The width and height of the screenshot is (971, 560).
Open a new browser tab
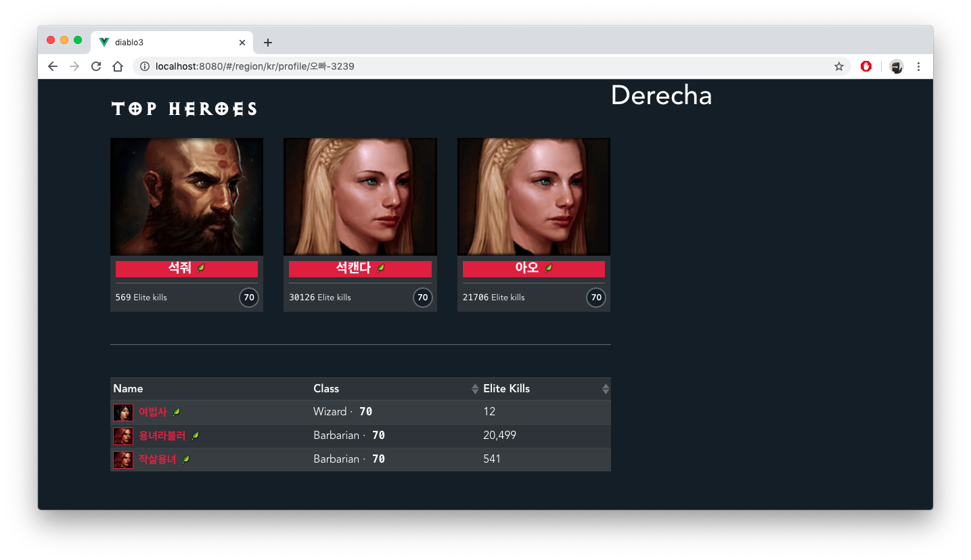(x=268, y=42)
